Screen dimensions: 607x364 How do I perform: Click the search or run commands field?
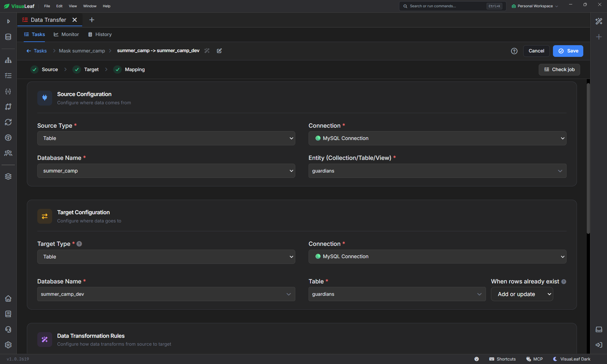(x=453, y=6)
